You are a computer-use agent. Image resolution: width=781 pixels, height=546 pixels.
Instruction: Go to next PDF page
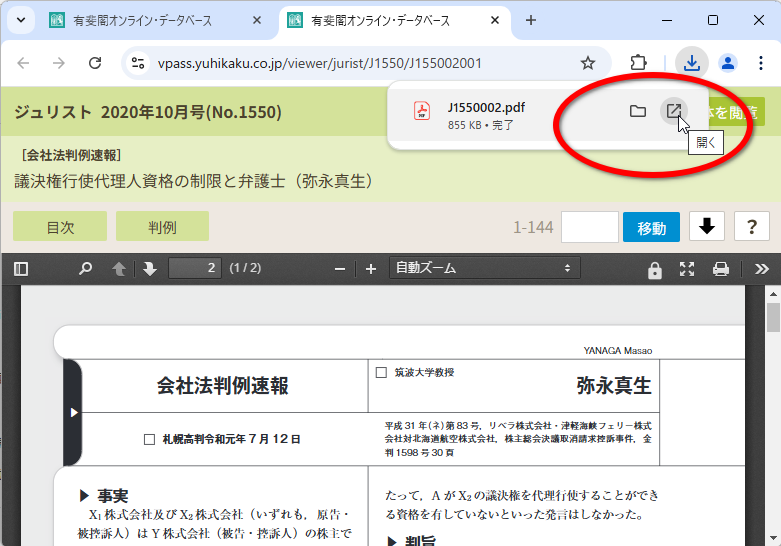coord(149,269)
